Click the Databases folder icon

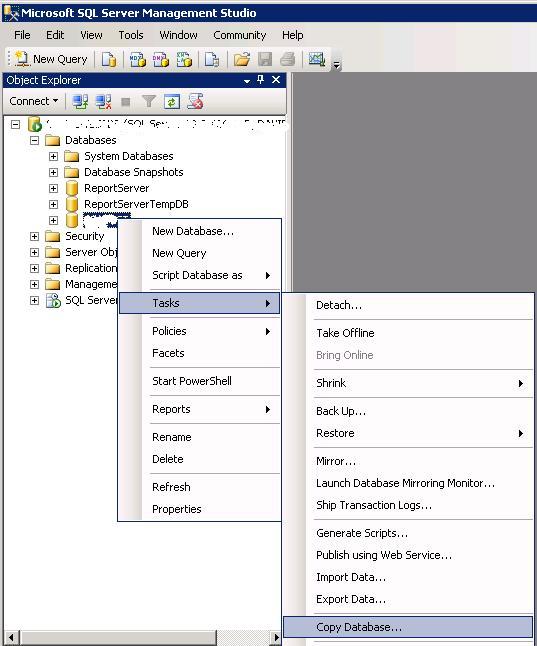[53, 140]
